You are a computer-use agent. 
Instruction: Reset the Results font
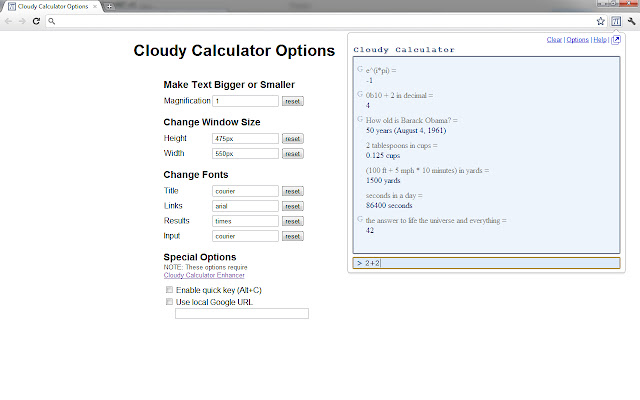[x=292, y=221]
